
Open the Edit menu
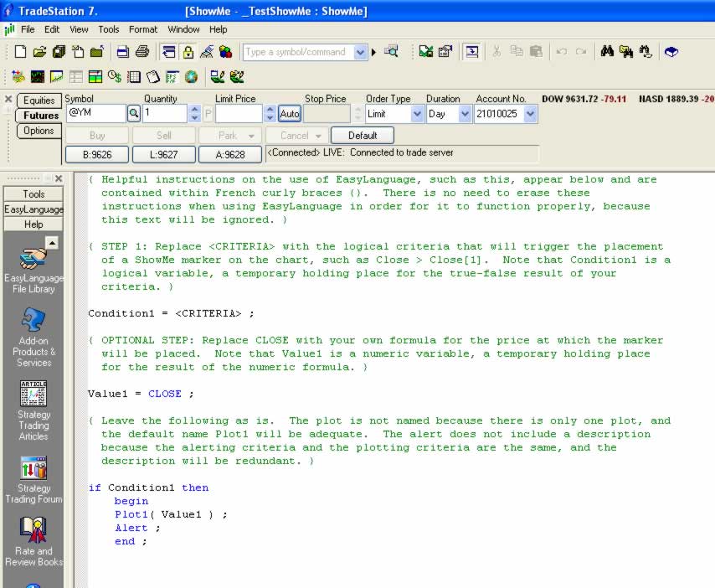tap(52, 29)
